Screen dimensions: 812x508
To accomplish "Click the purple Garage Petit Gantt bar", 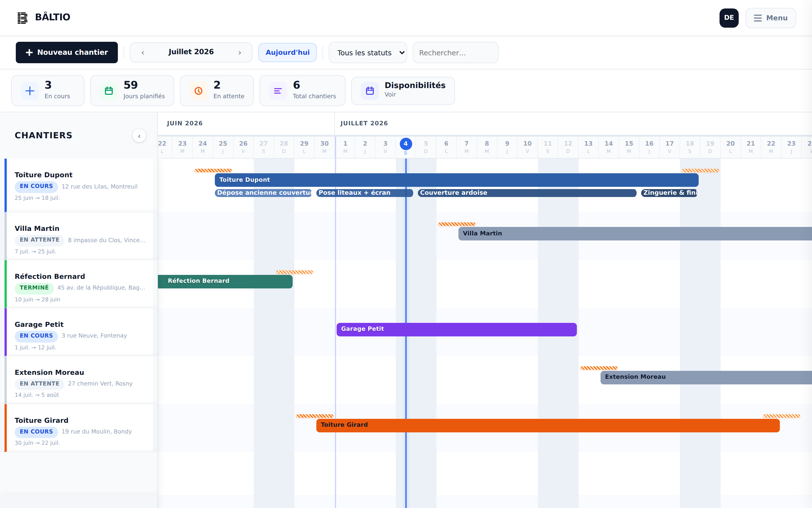I will (x=456, y=330).
